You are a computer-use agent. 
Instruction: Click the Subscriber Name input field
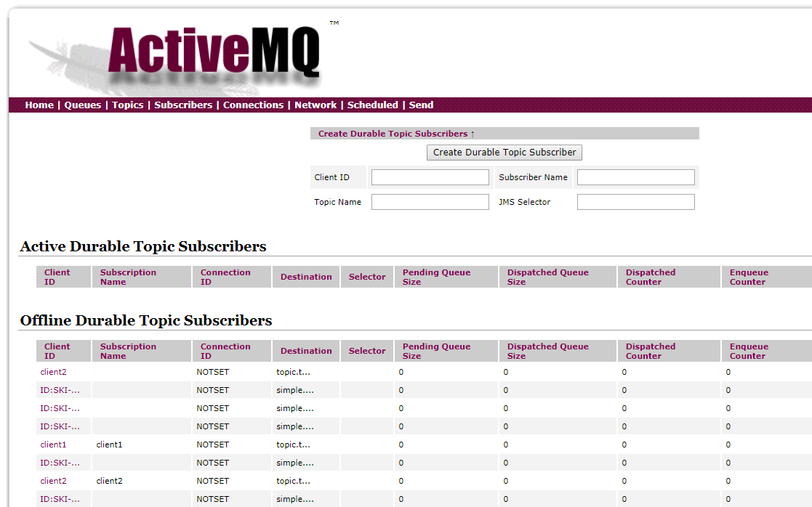[x=635, y=177]
